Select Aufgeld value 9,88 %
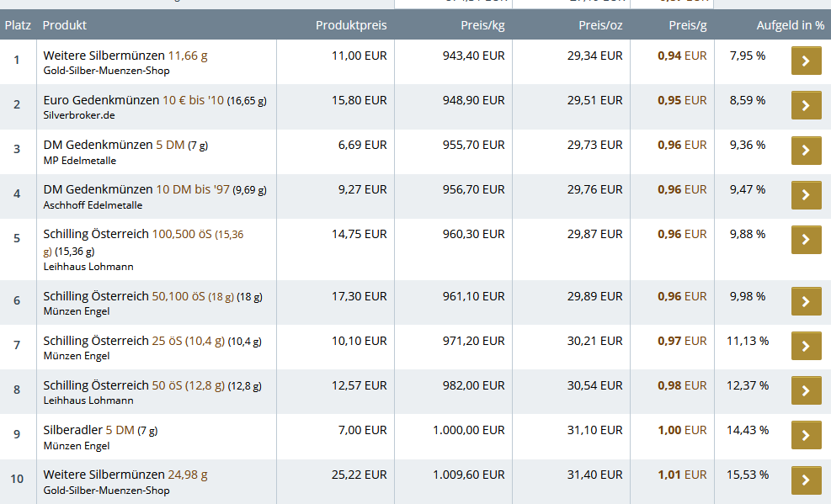The image size is (831, 504). pos(748,234)
